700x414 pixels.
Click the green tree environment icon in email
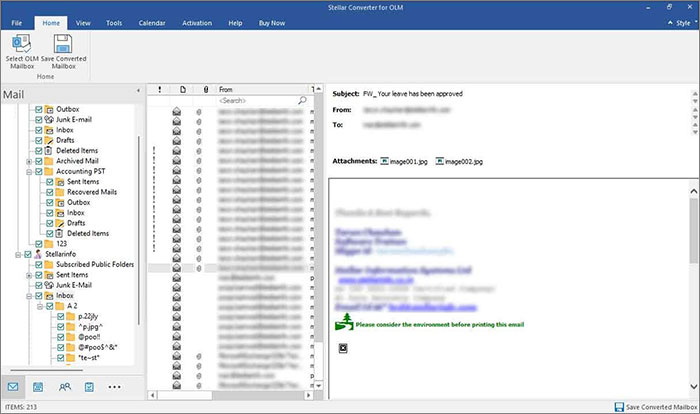pyautogui.click(x=344, y=322)
